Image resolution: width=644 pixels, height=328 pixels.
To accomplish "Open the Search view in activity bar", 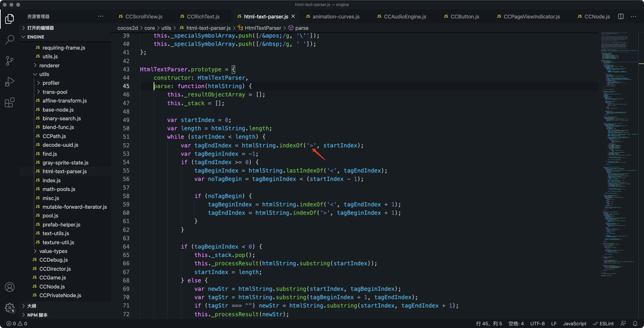I will tap(10, 40).
